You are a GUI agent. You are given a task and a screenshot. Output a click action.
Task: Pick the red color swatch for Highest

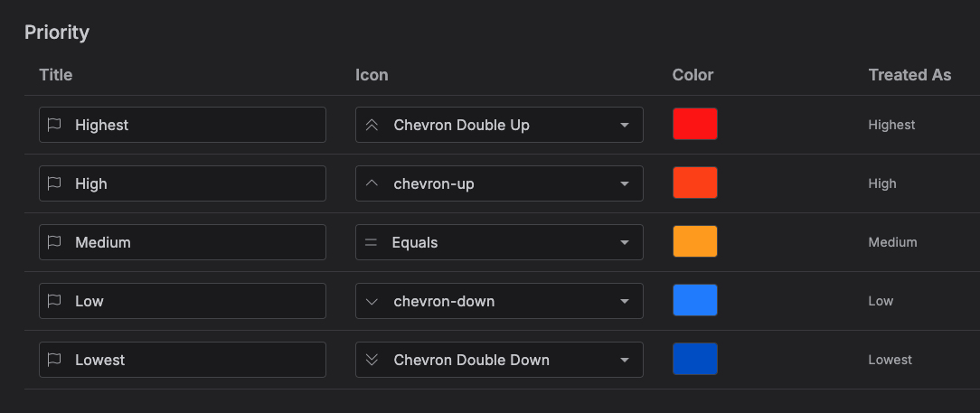(x=695, y=124)
